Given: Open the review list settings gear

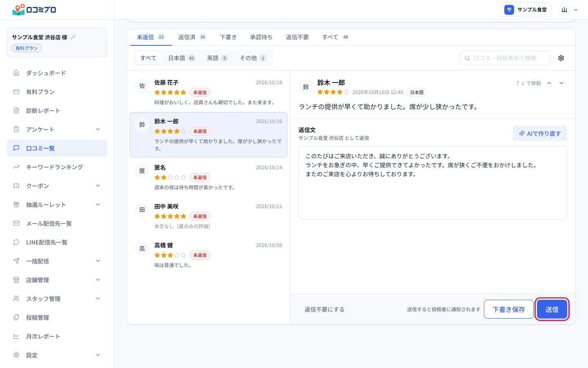Looking at the screenshot, I should pos(561,58).
